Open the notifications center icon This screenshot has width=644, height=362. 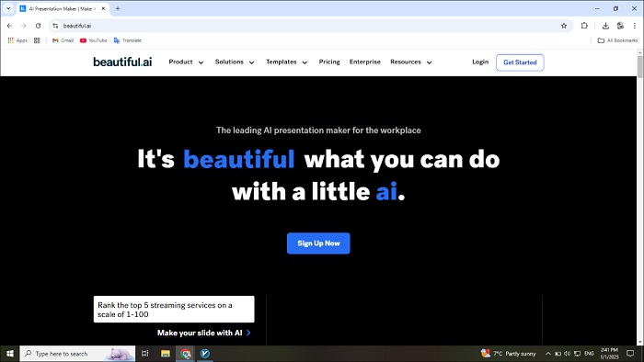(x=630, y=354)
